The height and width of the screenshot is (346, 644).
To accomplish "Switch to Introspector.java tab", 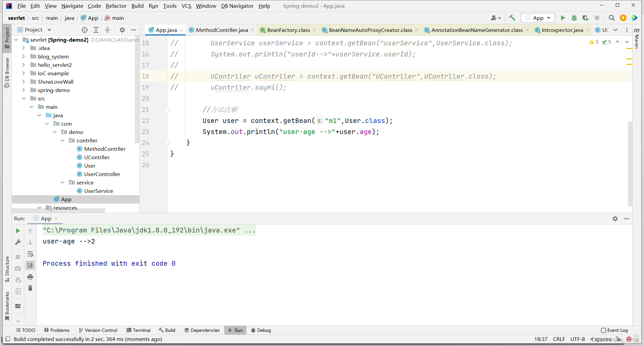I will click(562, 30).
